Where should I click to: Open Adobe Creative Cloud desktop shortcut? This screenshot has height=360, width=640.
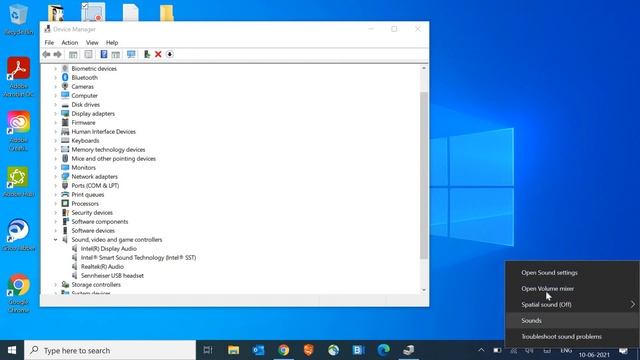point(18,131)
